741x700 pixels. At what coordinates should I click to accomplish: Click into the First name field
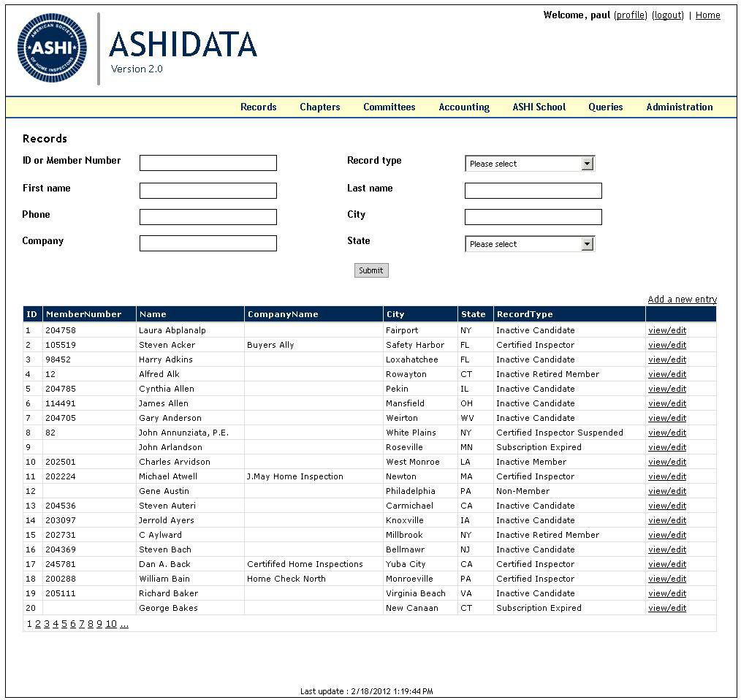208,191
